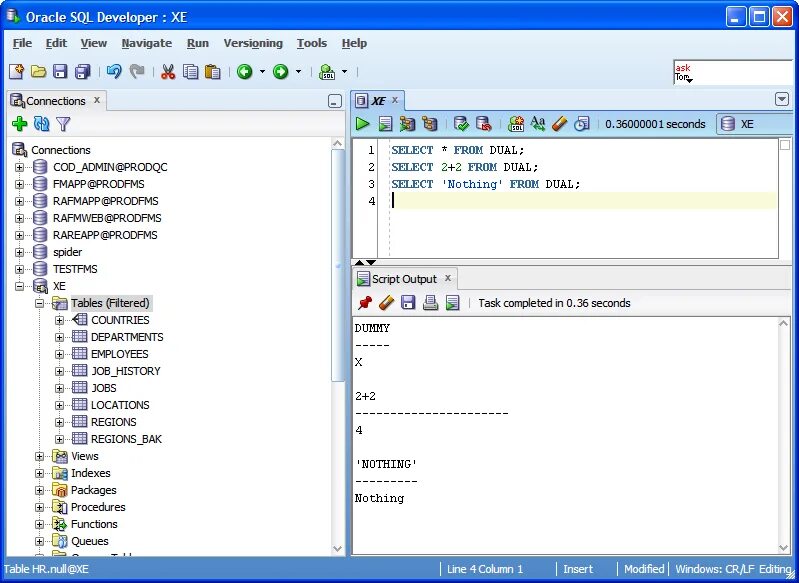The width and height of the screenshot is (799, 583).
Task: Clear worksheet with eraser icon
Action: [x=560, y=124]
